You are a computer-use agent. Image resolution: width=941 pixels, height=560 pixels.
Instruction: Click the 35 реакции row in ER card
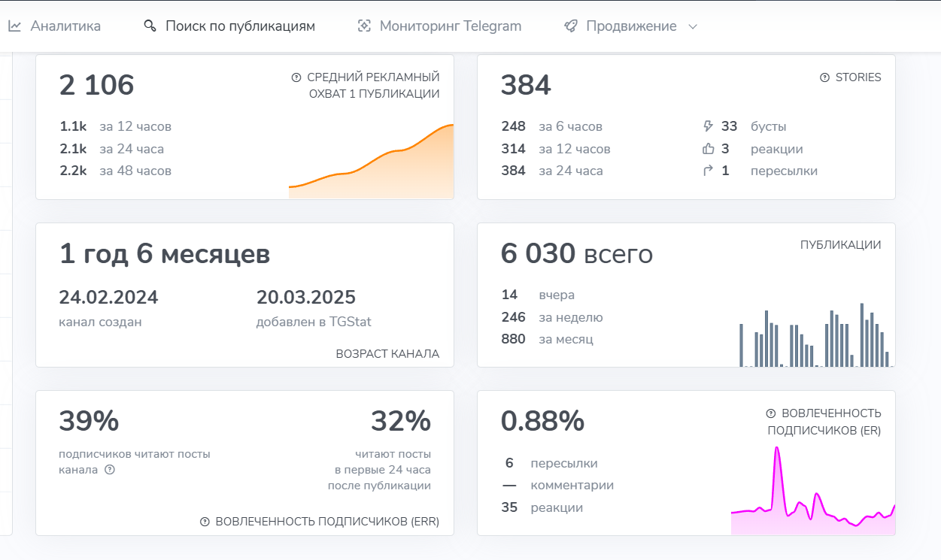(x=542, y=507)
